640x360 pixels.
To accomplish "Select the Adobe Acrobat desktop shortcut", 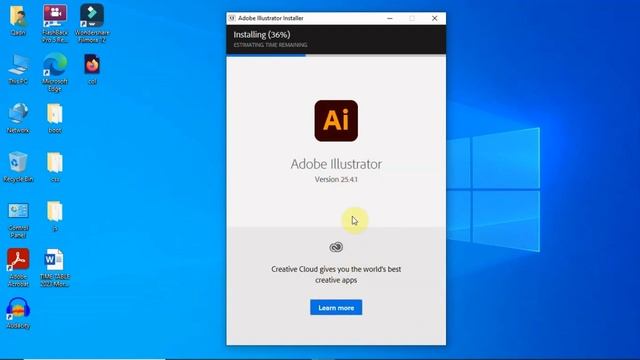I will pyautogui.click(x=18, y=268).
